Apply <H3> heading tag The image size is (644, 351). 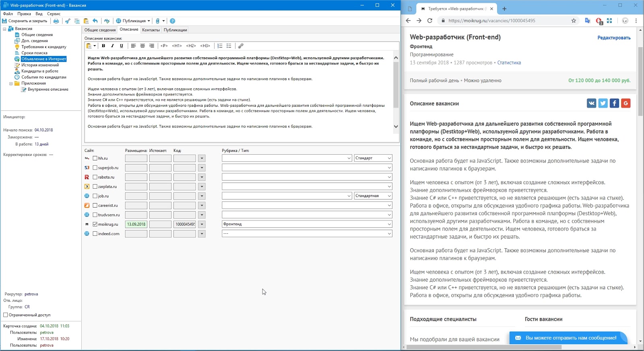click(x=205, y=46)
